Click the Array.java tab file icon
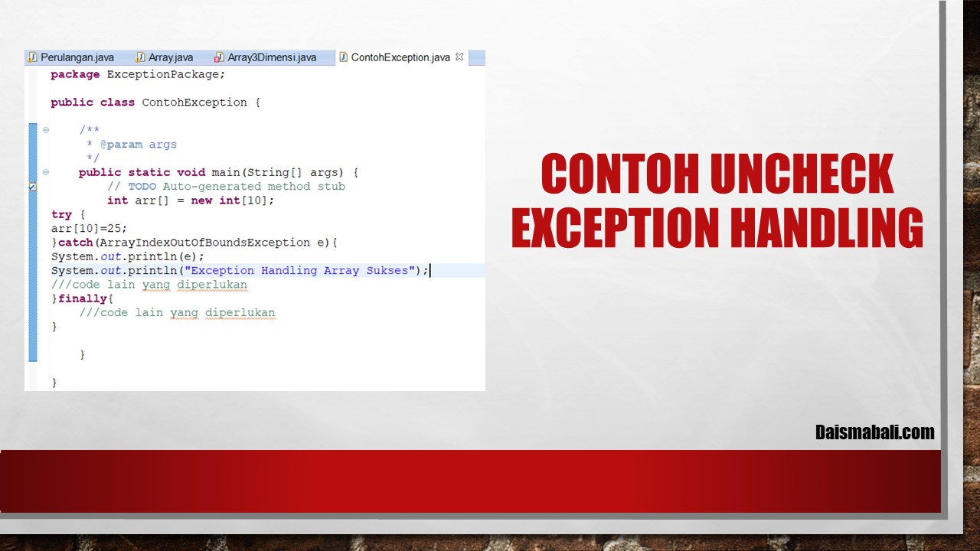Viewport: 980px width, 551px height. tap(140, 57)
